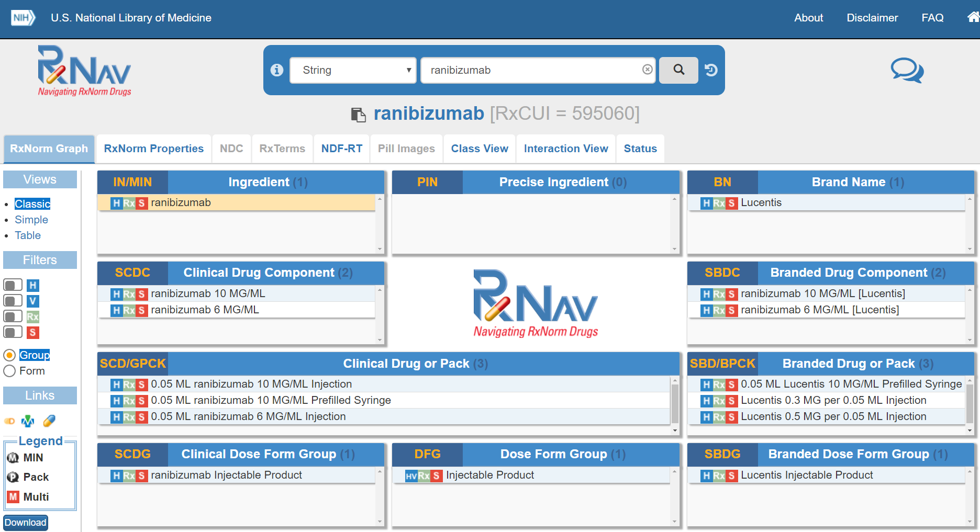Viewport: 980px width, 532px height.
Task: Click the Multi legend icon
Action: click(x=13, y=496)
